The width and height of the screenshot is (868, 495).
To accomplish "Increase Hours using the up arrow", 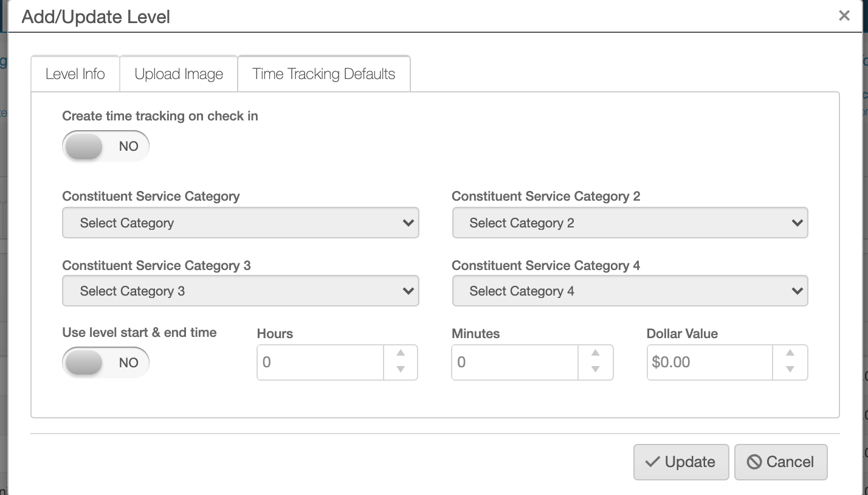I will pos(401,353).
